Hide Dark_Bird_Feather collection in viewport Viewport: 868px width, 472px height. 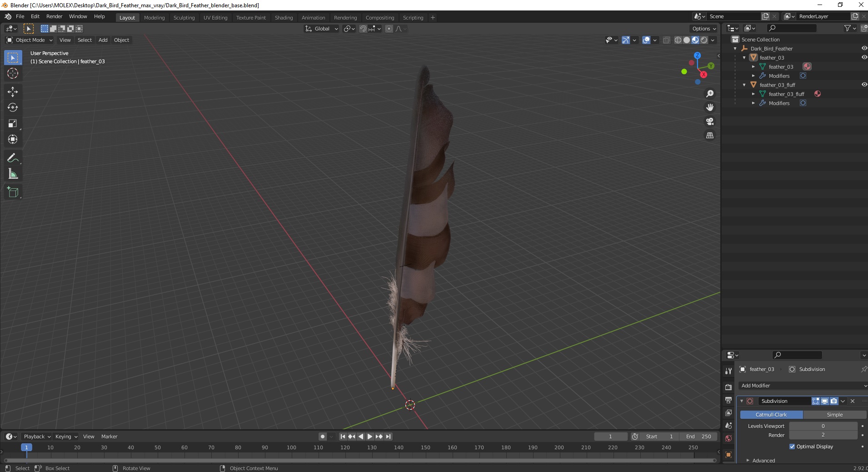864,48
